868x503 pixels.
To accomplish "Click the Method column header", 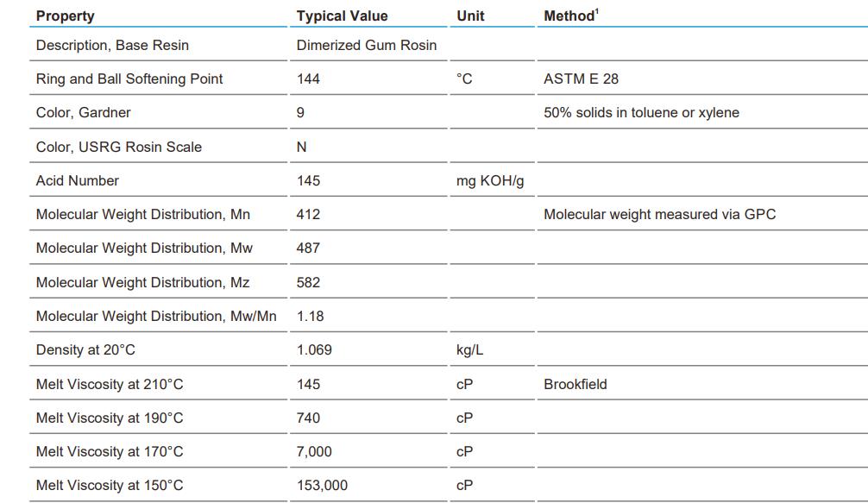I will pos(569,16).
